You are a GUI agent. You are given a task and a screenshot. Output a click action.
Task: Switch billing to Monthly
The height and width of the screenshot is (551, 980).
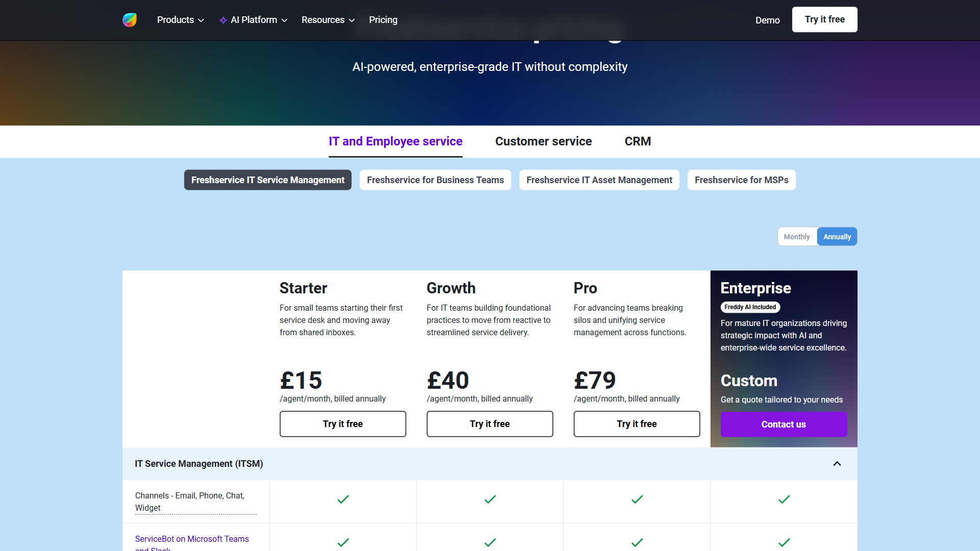797,237
